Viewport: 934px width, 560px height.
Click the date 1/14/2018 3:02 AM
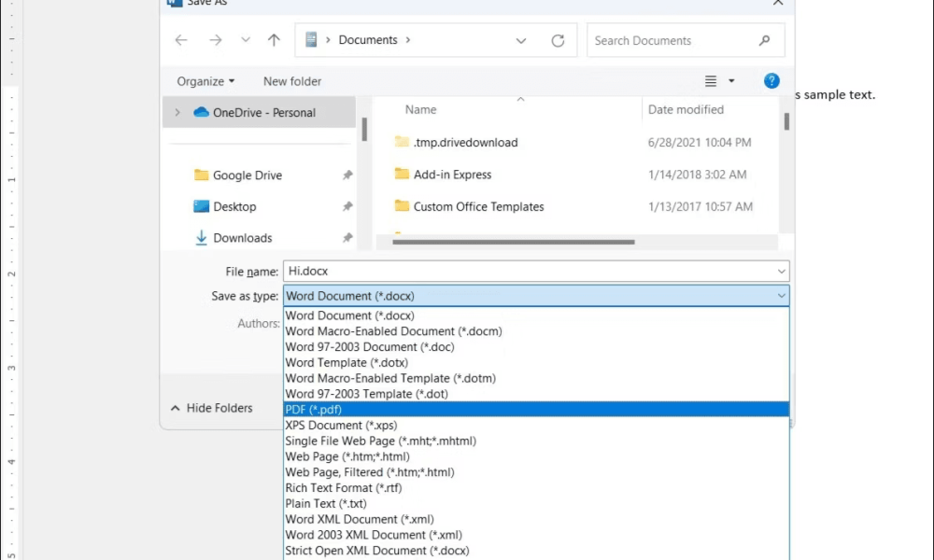point(697,175)
